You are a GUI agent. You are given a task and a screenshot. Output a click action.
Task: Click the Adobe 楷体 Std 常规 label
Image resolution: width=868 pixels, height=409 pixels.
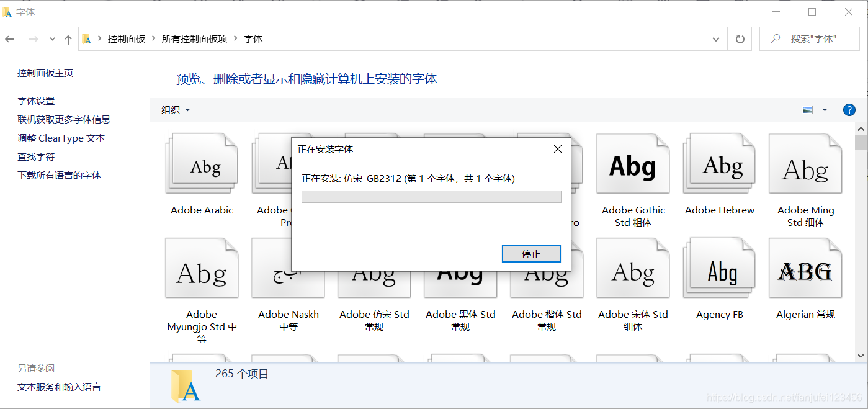tap(547, 320)
